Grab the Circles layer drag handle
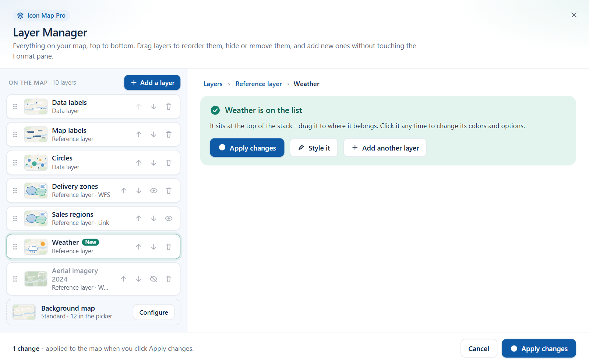The height and width of the screenshot is (364, 589). click(15, 163)
